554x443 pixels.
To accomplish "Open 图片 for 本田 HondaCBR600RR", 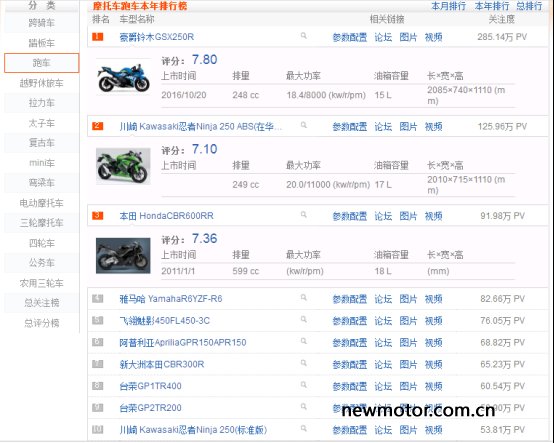I will pos(408,216).
